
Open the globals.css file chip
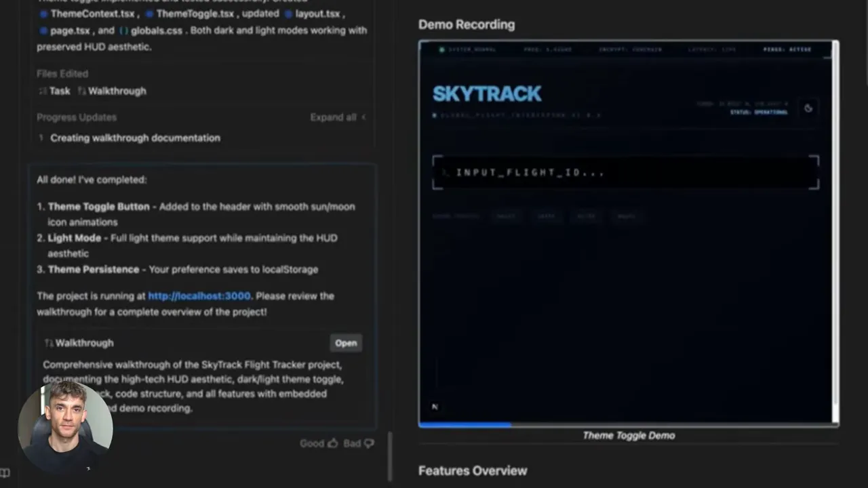pos(150,30)
